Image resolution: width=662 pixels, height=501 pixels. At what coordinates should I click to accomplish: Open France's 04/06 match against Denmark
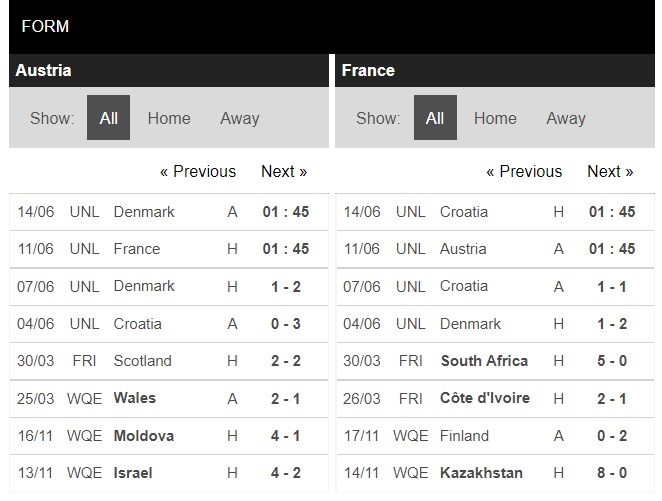pyautogui.click(x=470, y=323)
